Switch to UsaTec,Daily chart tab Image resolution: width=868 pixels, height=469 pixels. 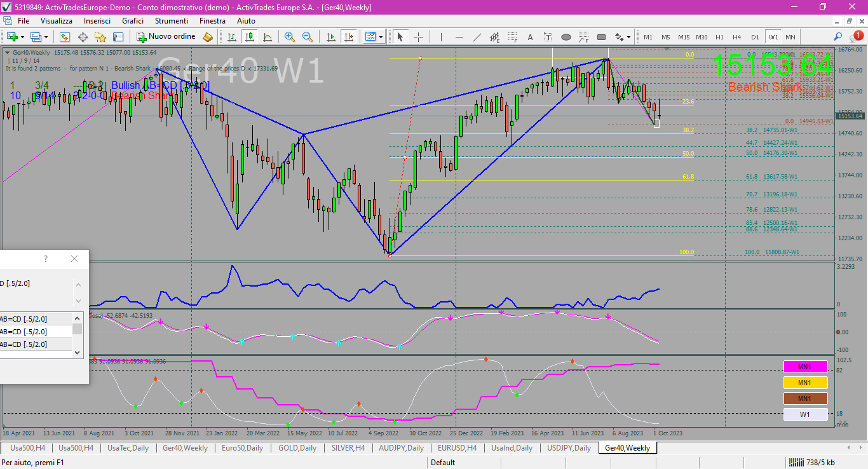[128, 448]
